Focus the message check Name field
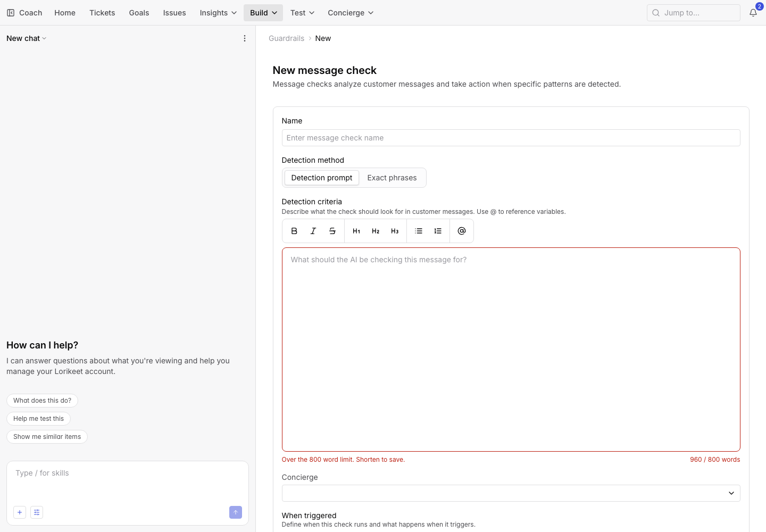Image resolution: width=766 pixels, height=532 pixels. [511, 138]
